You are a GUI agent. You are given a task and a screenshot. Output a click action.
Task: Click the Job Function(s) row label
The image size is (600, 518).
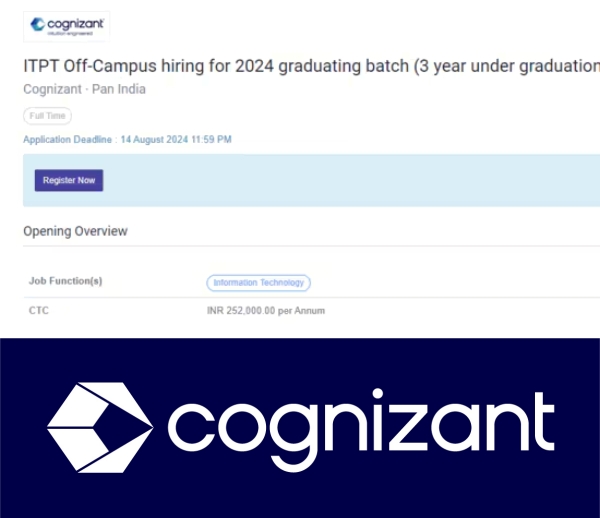pyautogui.click(x=65, y=282)
